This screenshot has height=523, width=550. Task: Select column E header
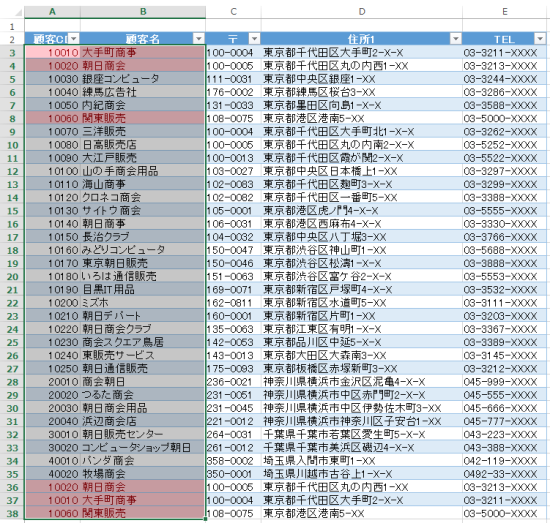[505, 12]
